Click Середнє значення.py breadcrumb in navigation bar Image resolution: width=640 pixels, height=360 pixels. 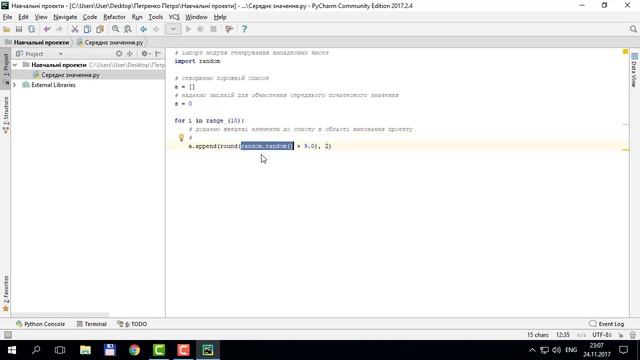click(x=110, y=42)
